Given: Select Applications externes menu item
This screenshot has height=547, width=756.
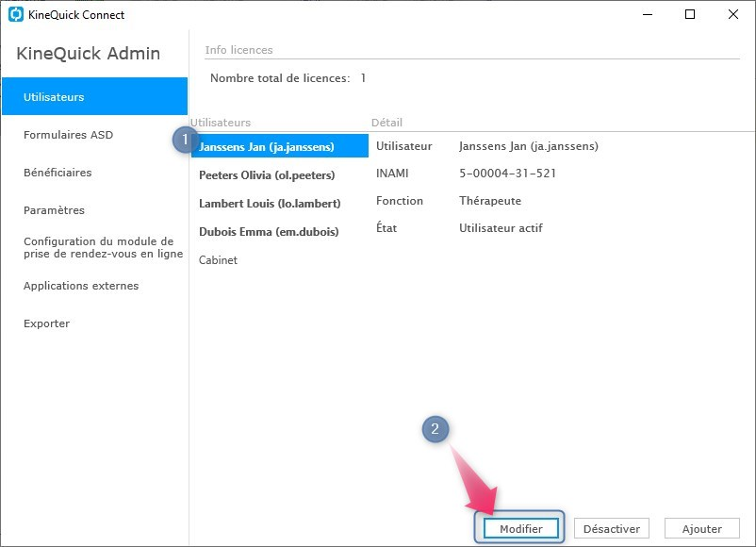Looking at the screenshot, I should [81, 286].
